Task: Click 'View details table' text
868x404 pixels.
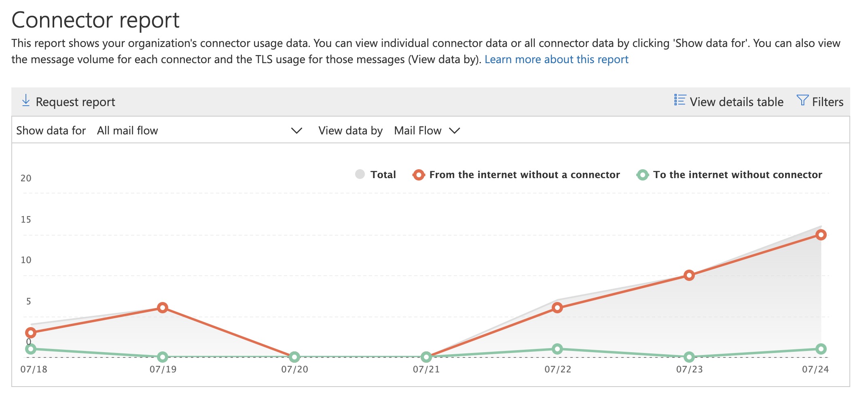Action: 736,102
